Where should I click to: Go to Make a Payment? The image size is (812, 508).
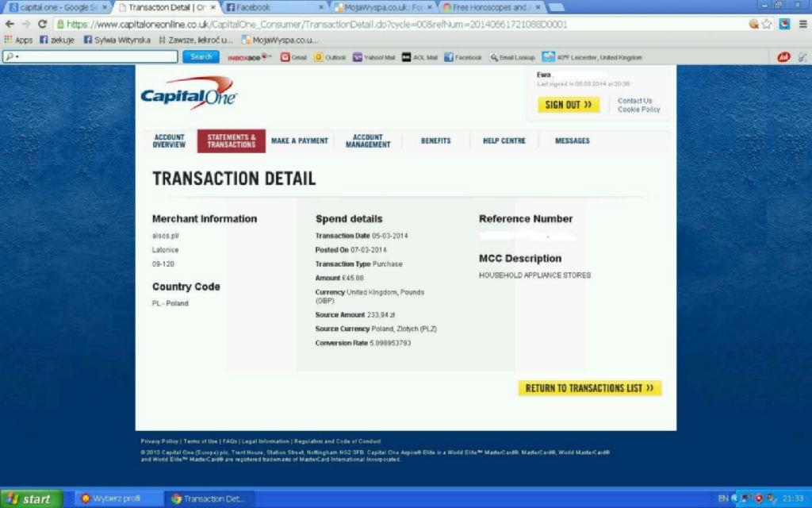click(299, 141)
